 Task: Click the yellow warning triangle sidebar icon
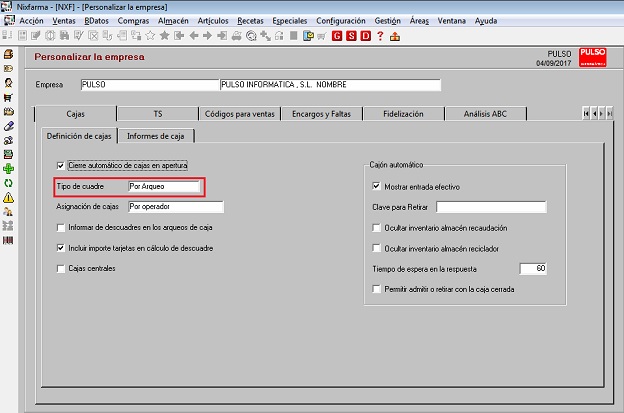pyautogui.click(x=8, y=197)
